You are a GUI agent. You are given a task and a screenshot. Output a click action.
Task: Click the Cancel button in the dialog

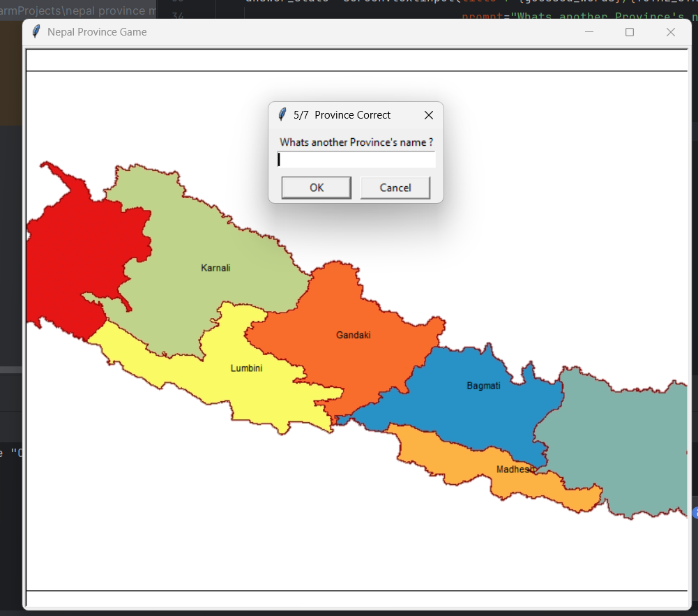[x=395, y=188]
